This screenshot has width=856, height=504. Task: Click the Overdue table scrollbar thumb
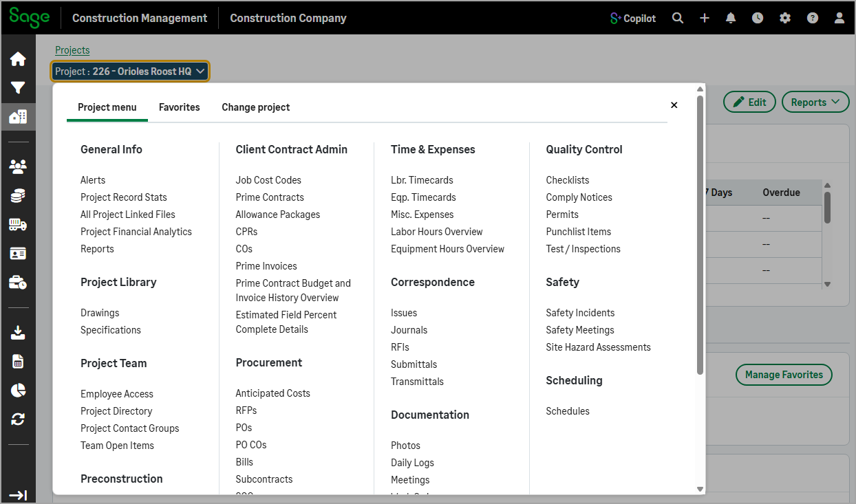point(827,207)
